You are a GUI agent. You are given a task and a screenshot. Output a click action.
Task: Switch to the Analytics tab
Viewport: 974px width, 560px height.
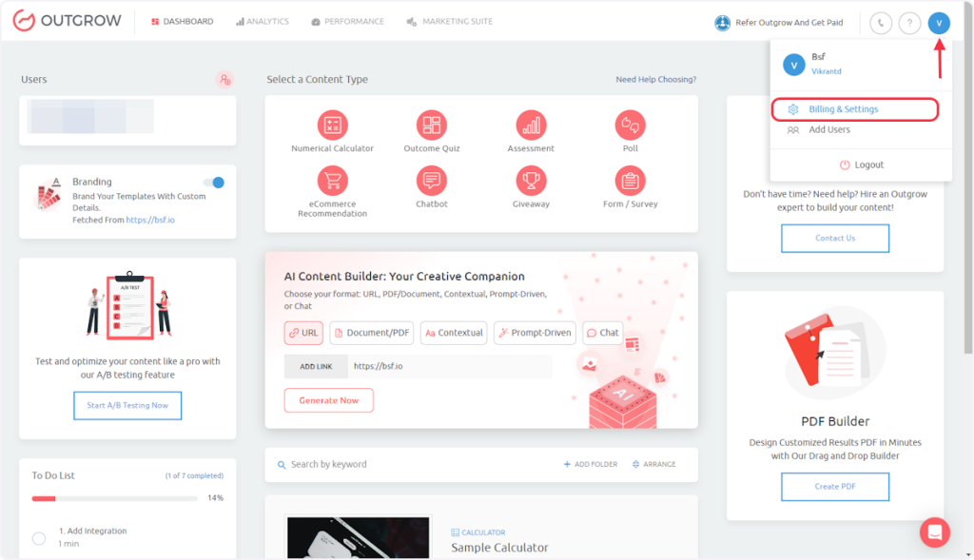[262, 22]
